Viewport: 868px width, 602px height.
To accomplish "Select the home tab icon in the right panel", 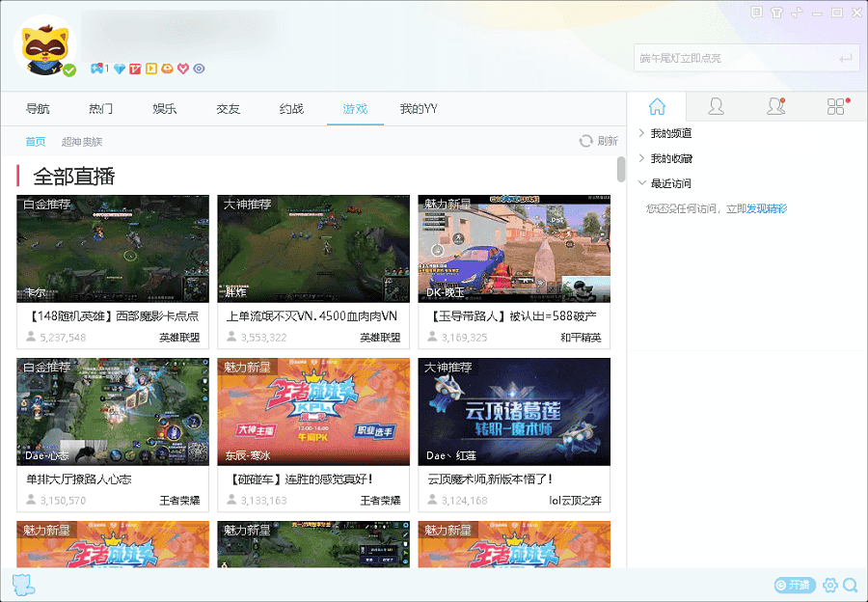I will (657, 106).
